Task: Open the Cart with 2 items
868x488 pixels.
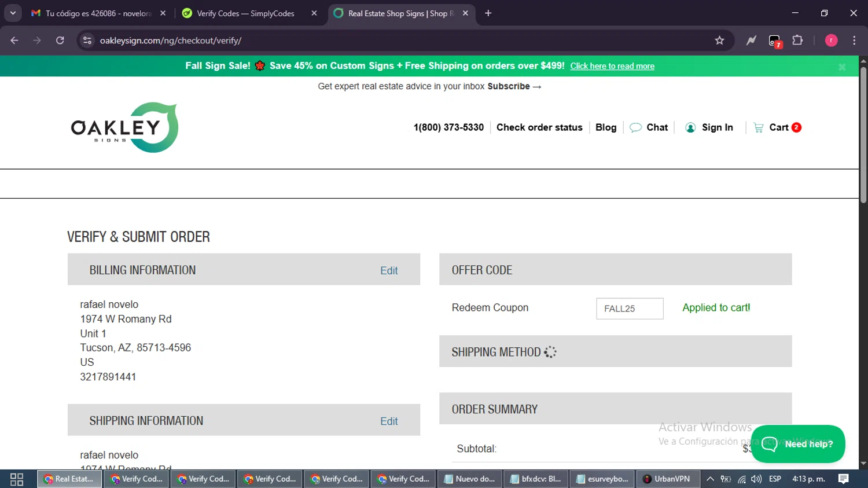Action: click(x=777, y=127)
